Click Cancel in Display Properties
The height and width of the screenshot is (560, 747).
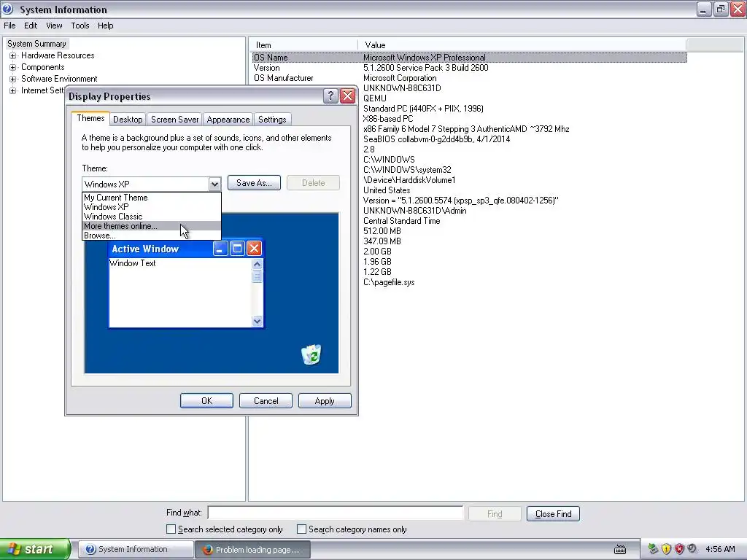(266, 401)
